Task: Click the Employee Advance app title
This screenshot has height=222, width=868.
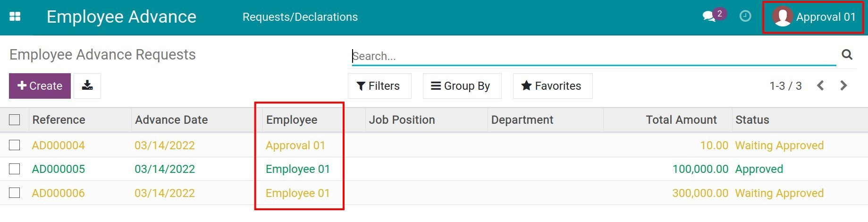Action: coord(121,17)
